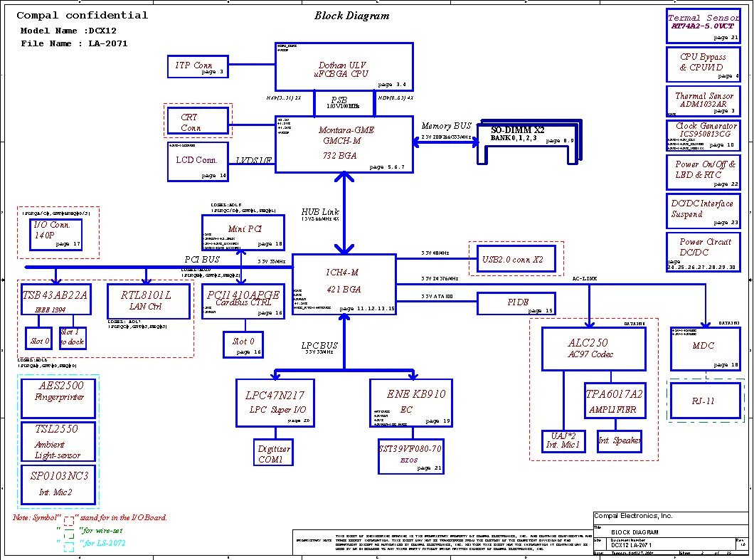The height and width of the screenshot is (560, 754).
Task: Click the UAJ*2 Int. Mic1 block
Action: click(x=563, y=441)
